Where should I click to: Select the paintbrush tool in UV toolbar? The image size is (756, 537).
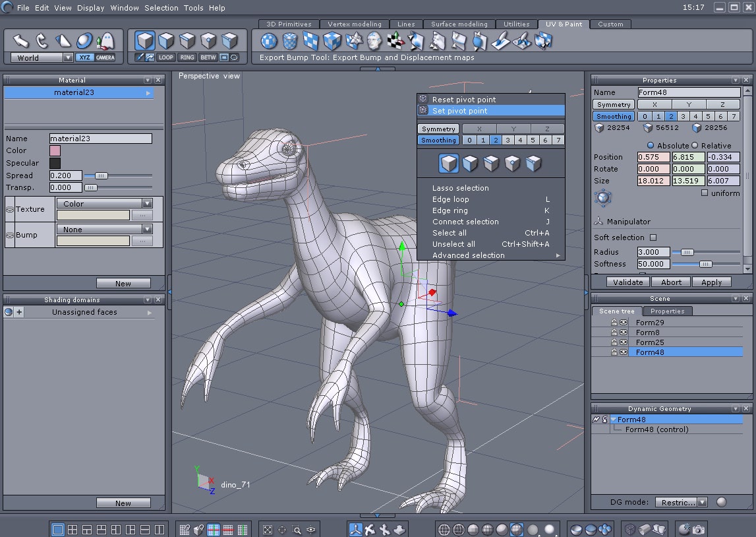[500, 41]
